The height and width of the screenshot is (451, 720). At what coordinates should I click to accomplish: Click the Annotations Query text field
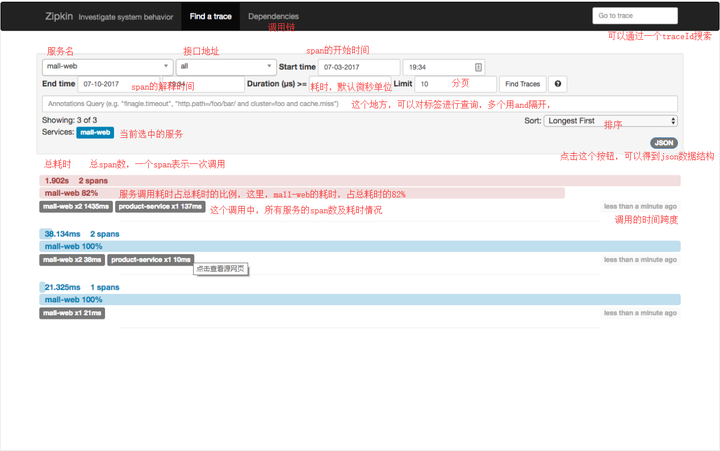pos(360,104)
